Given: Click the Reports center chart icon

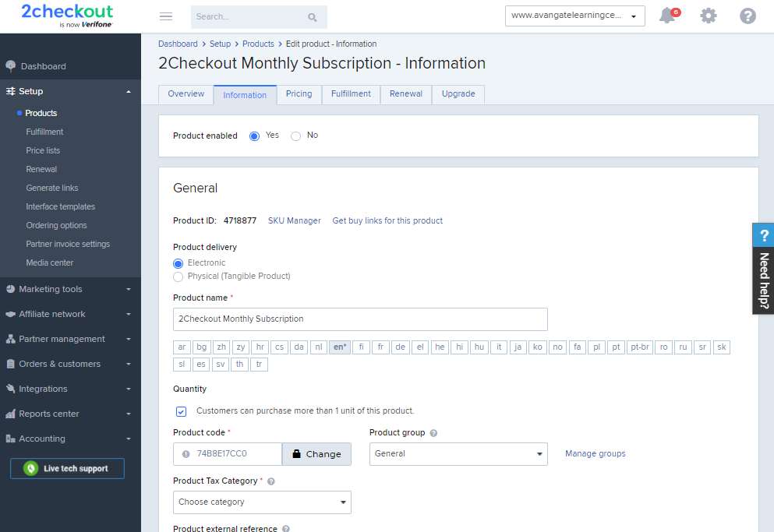Looking at the screenshot, I should pyautogui.click(x=10, y=414).
